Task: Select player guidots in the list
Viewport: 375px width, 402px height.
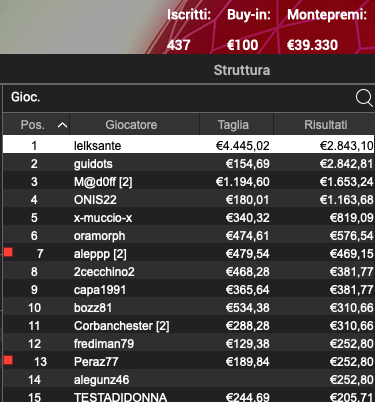Action: click(x=189, y=164)
